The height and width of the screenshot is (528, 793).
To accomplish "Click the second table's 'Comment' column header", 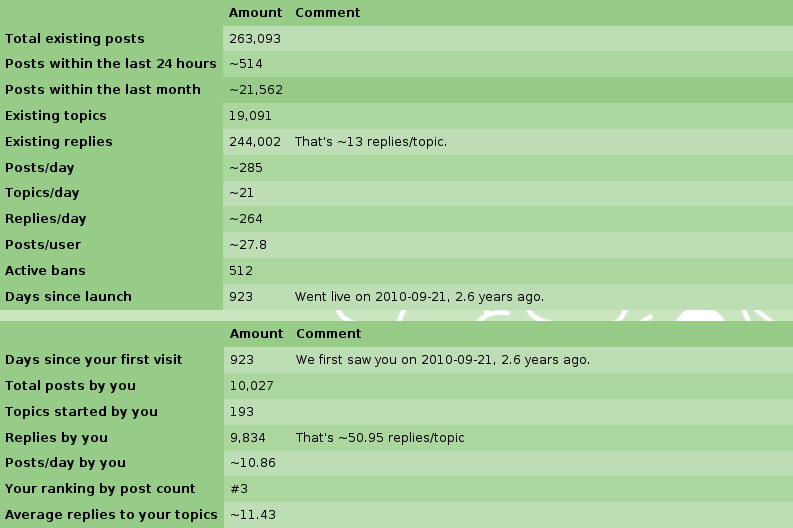I will click(x=329, y=334).
